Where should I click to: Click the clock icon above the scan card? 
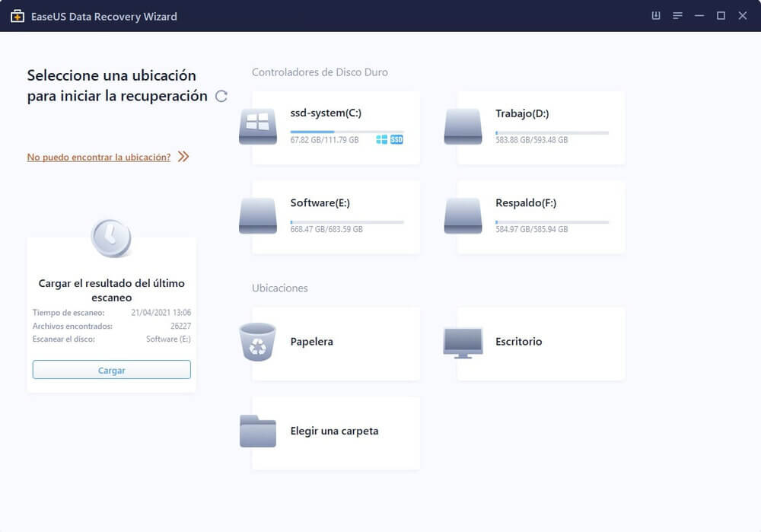(x=111, y=237)
